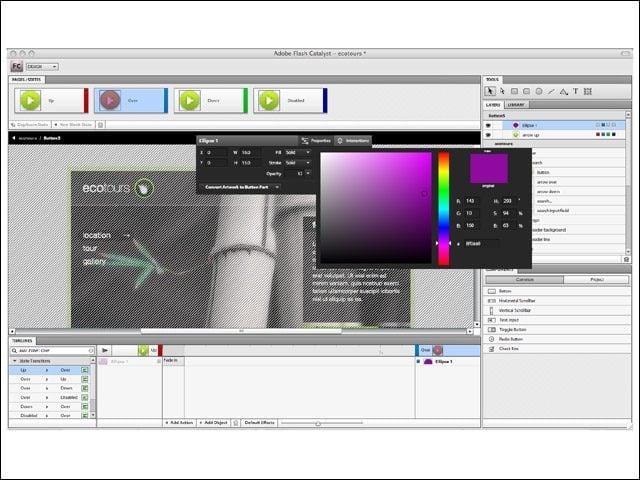
Task: Select the Project components tab
Action: tap(596, 280)
